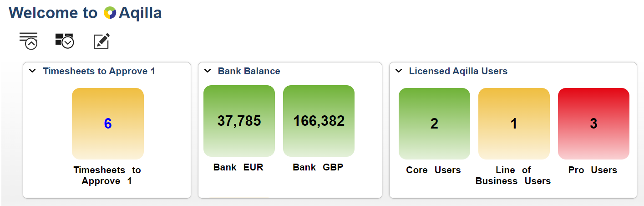Click the Welcome to Aqilla heading
644x206 pixels.
pos(85,13)
